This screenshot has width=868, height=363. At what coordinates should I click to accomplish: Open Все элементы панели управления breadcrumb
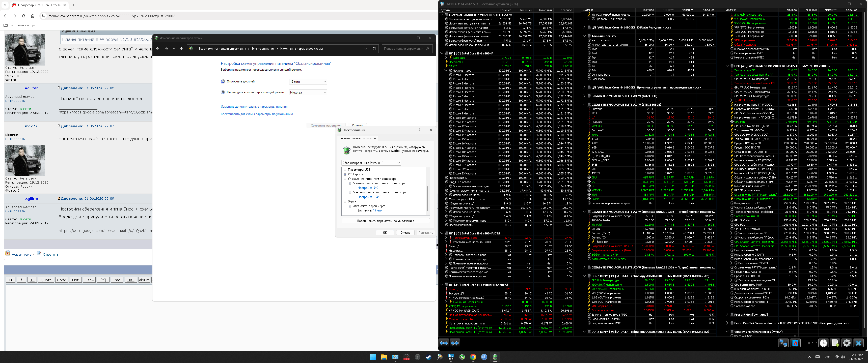point(222,48)
